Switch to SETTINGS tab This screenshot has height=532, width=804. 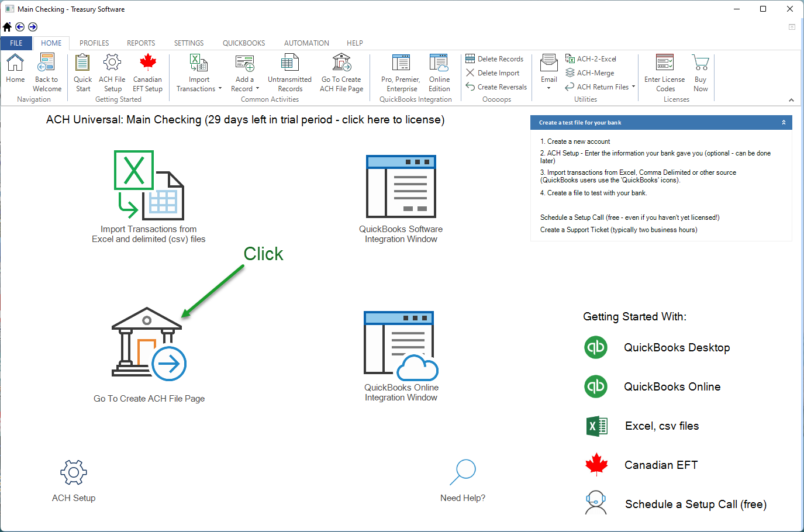tap(189, 43)
